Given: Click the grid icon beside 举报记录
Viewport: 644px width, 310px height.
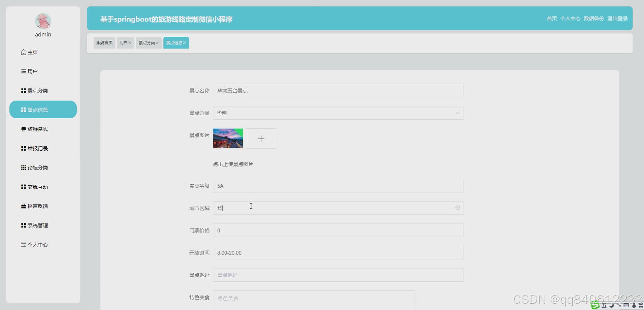Looking at the screenshot, I should click(x=24, y=148).
